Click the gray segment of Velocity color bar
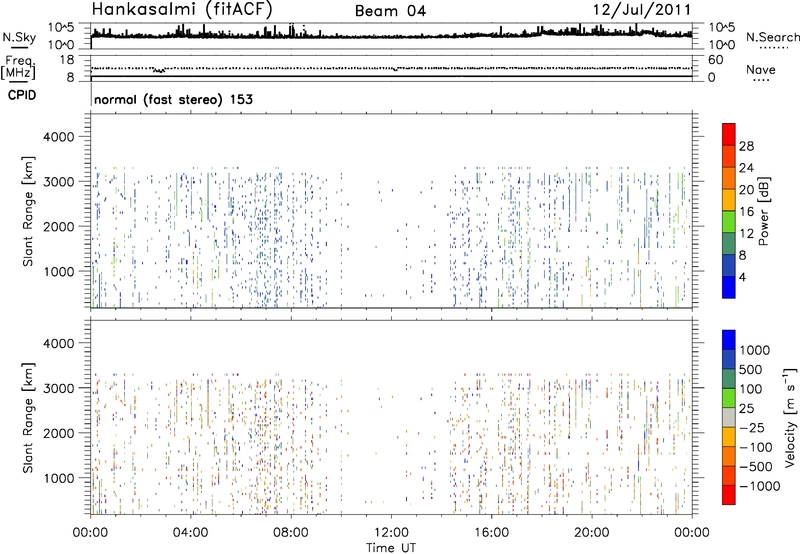 pos(729,417)
